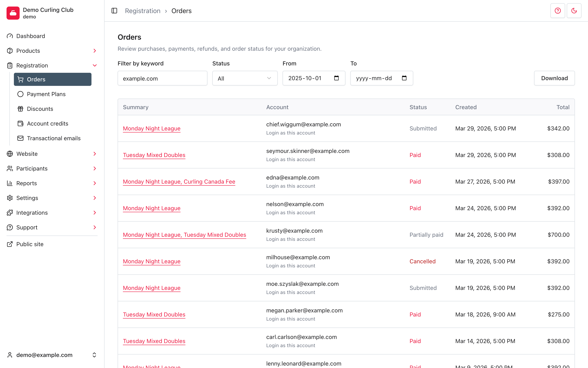Expand the Website menu chevron
This screenshot has width=588, height=368.
95,154
